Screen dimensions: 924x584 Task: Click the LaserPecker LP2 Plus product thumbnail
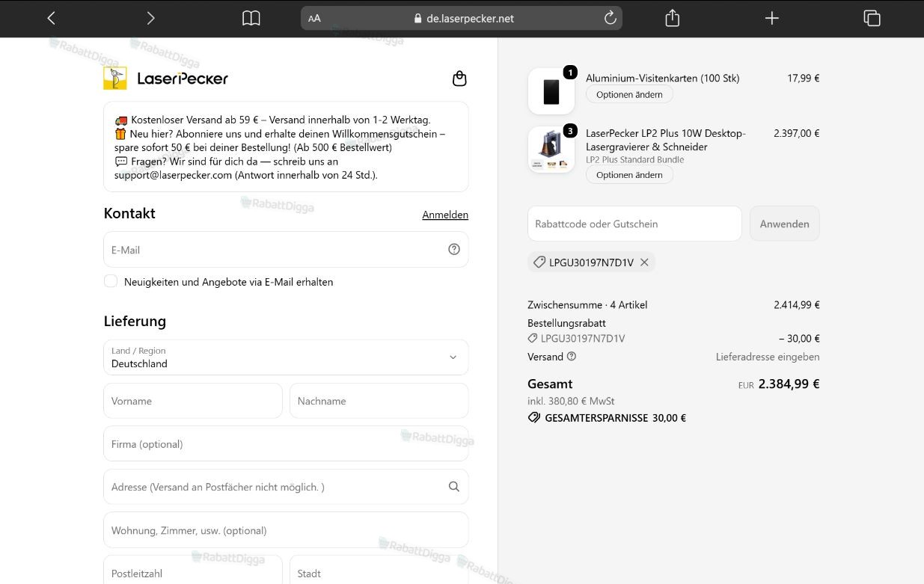tap(551, 150)
